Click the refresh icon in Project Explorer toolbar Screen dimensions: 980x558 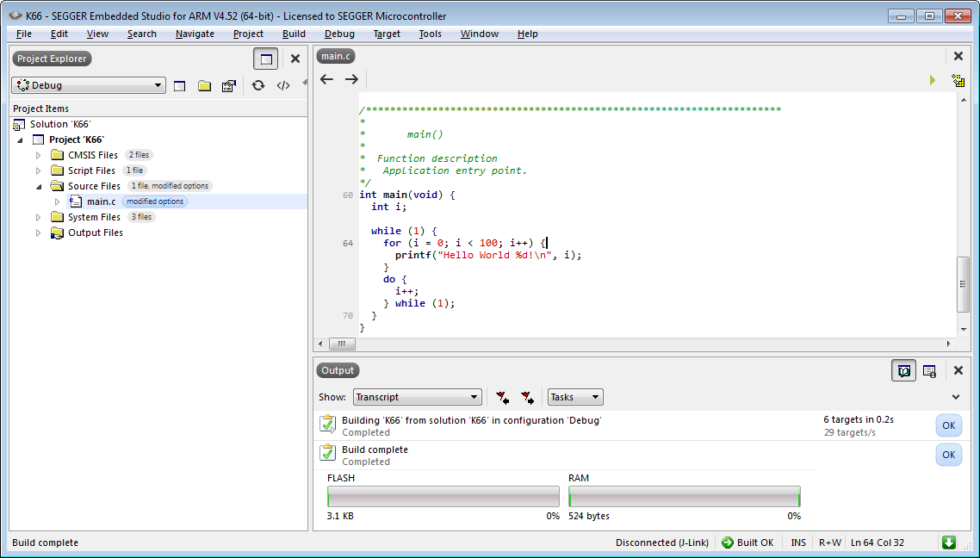pyautogui.click(x=257, y=85)
